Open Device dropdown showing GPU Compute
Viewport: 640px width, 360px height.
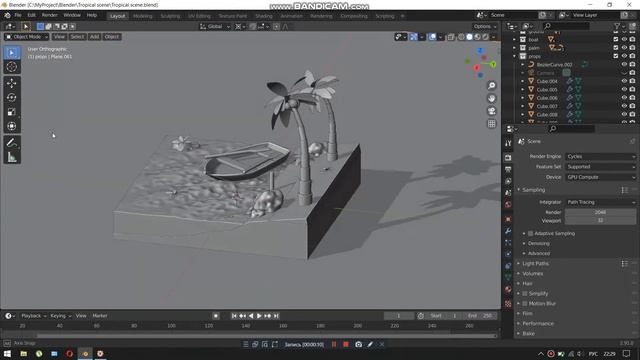click(x=600, y=177)
